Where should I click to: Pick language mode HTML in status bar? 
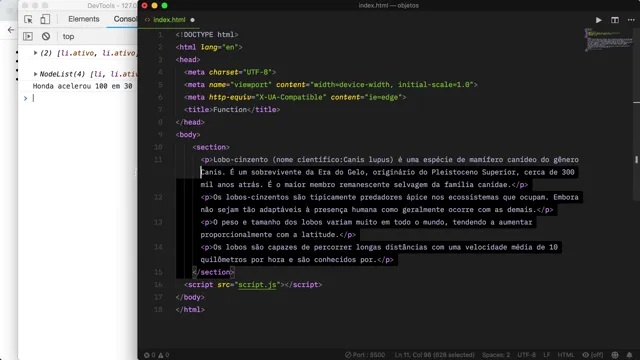point(566,355)
